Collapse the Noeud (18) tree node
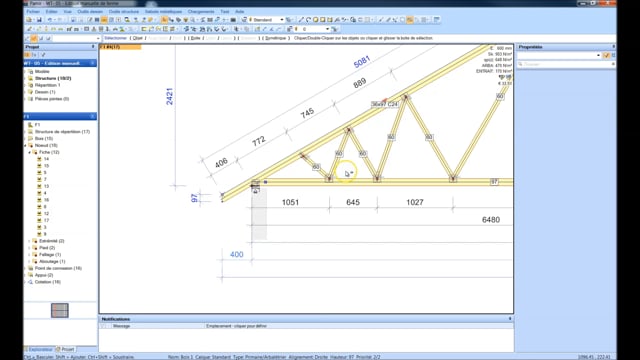This screenshot has width=640, height=360. point(25,145)
